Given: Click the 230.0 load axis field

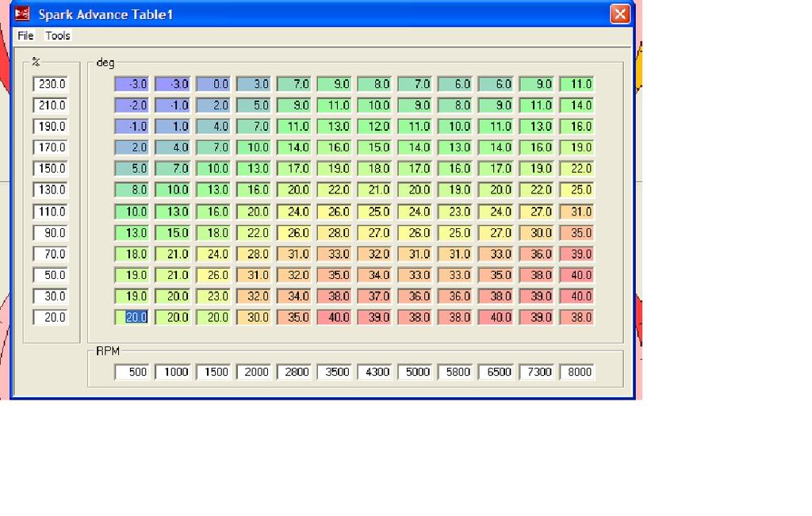Looking at the screenshot, I should click(50, 83).
